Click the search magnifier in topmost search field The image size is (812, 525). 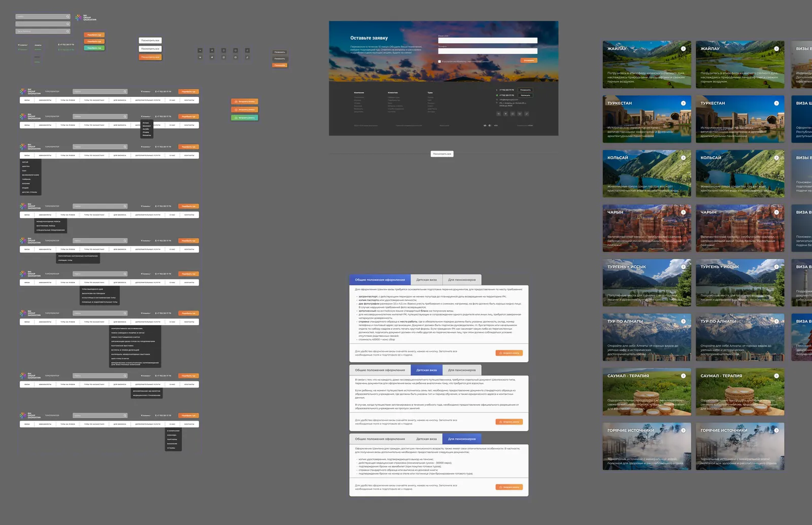[x=67, y=17]
